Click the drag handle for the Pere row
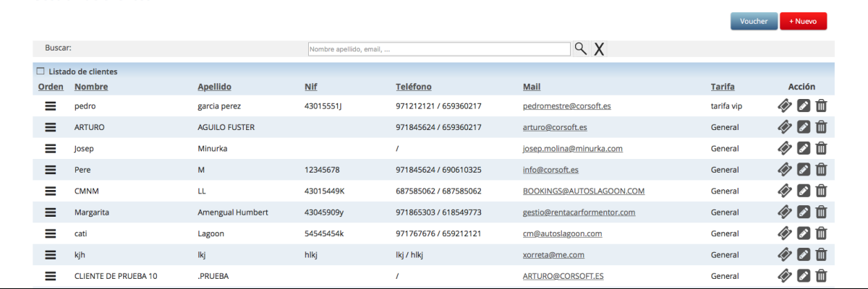868x289 pixels. tap(51, 170)
